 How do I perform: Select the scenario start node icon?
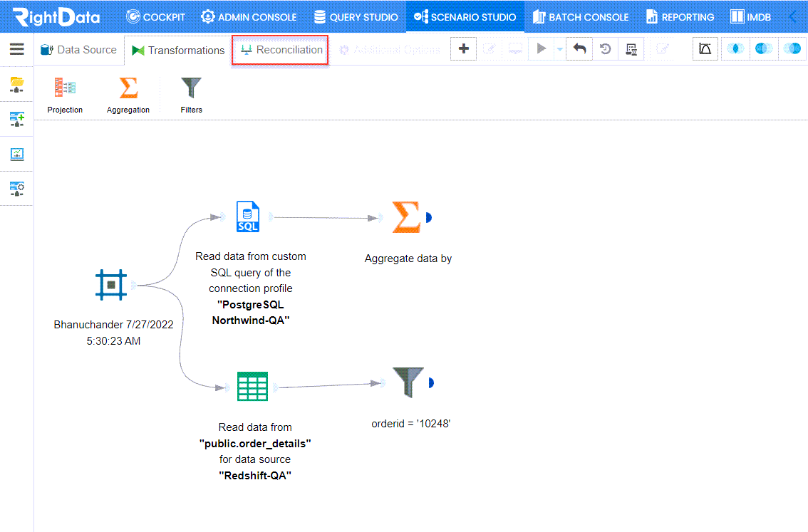pos(110,285)
